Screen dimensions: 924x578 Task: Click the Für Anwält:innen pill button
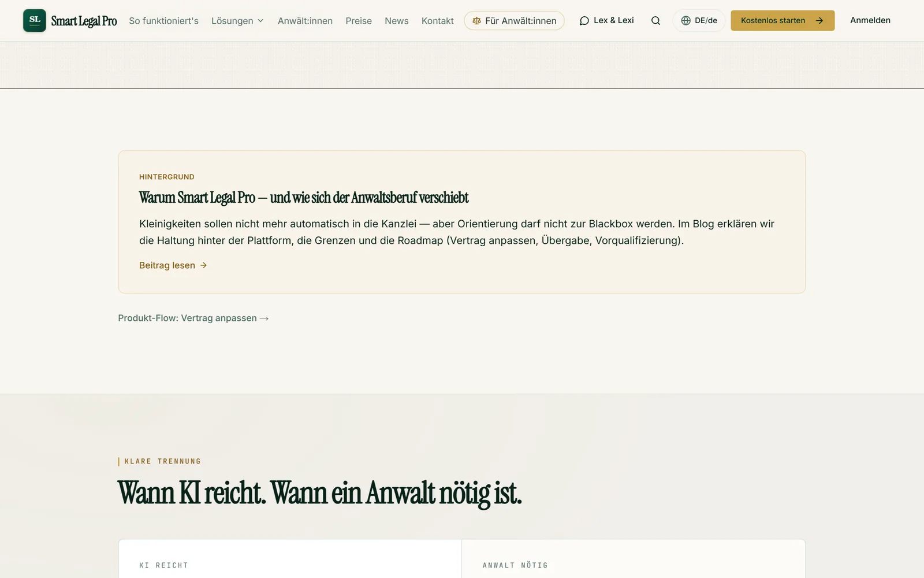coord(514,21)
